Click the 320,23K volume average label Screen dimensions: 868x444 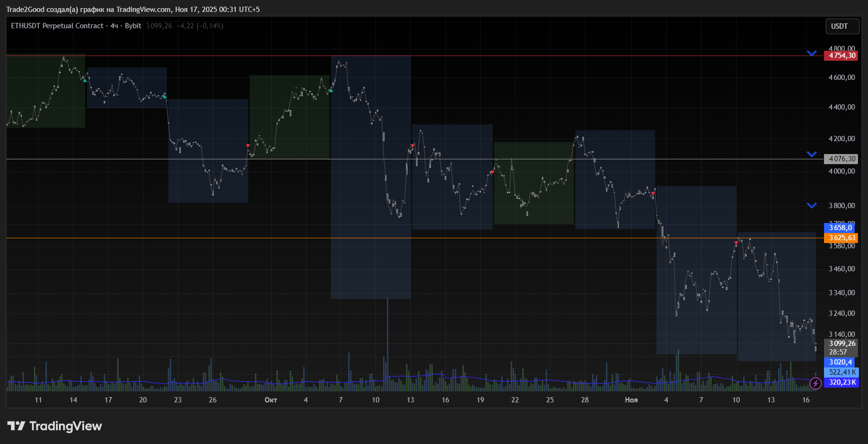click(x=841, y=382)
